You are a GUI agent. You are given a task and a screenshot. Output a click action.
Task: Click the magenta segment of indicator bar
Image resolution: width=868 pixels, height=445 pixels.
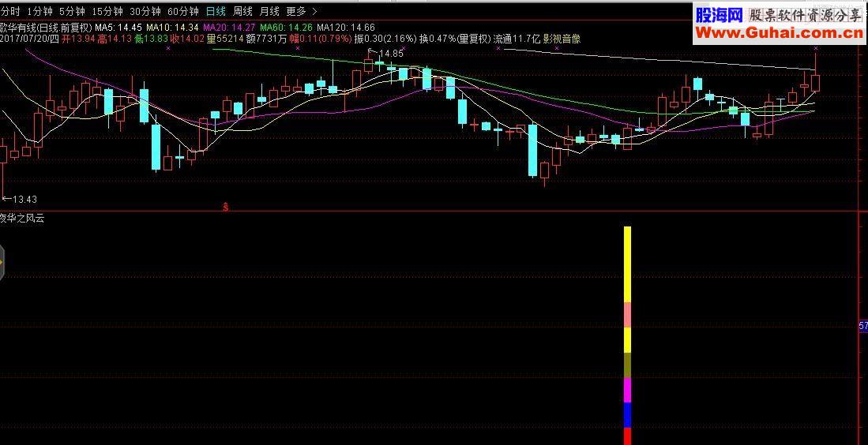pyautogui.click(x=627, y=391)
